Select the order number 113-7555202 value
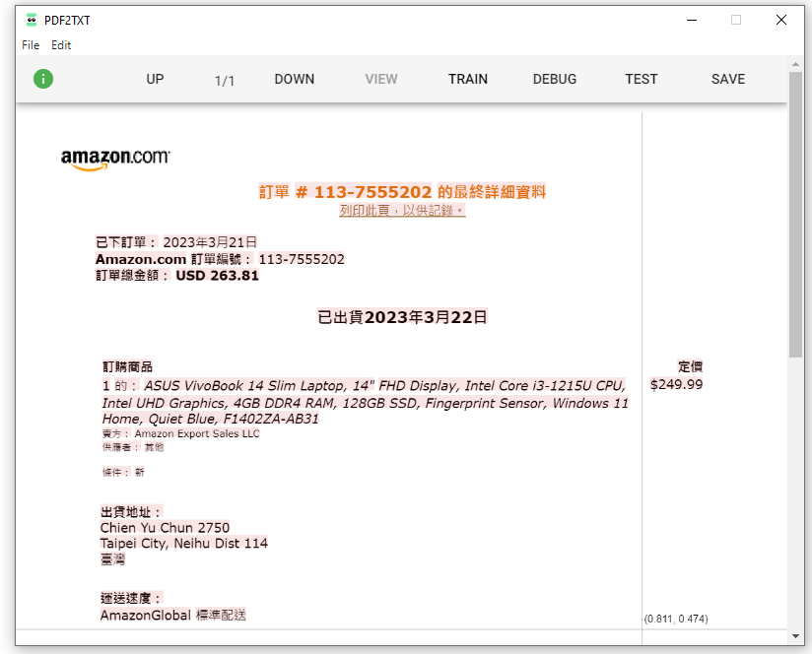Viewport: 812px width, 654px height. [302, 259]
